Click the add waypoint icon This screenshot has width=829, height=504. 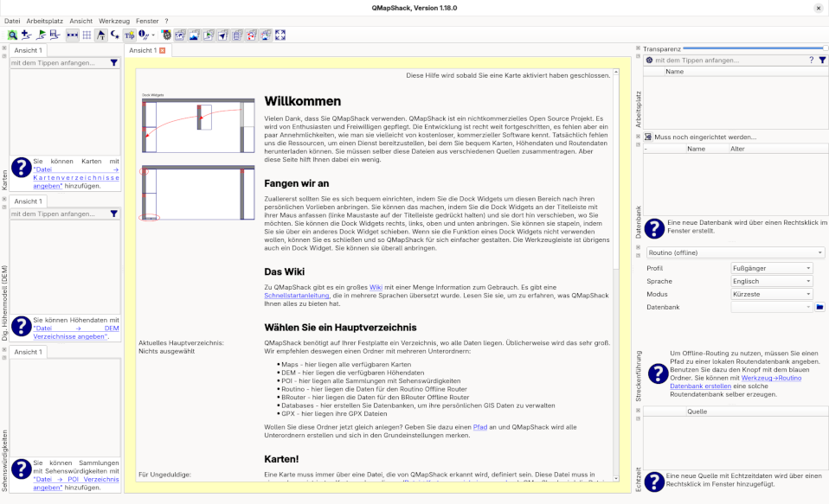26,35
